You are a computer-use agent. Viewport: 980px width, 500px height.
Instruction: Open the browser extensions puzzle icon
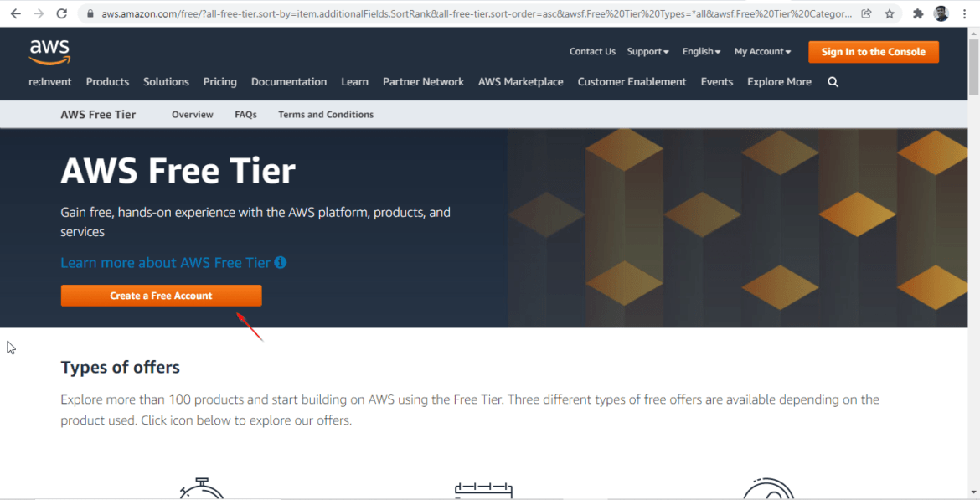(918, 13)
